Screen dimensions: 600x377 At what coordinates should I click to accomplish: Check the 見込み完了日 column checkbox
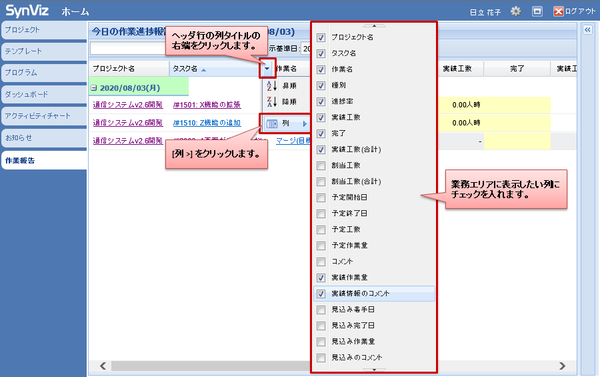(x=321, y=326)
